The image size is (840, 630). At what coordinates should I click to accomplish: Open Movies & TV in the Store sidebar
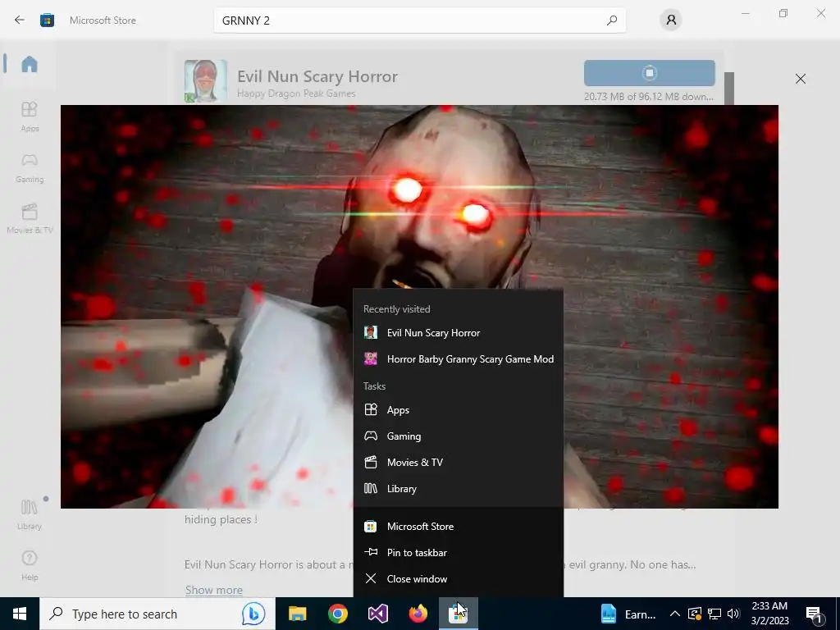click(30, 218)
